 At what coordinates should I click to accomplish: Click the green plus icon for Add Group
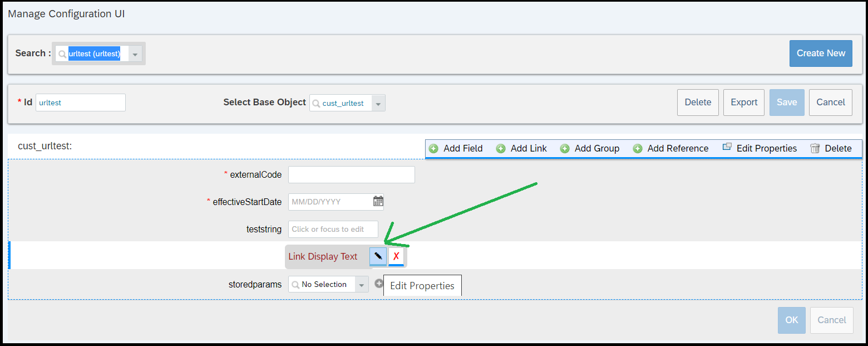565,149
